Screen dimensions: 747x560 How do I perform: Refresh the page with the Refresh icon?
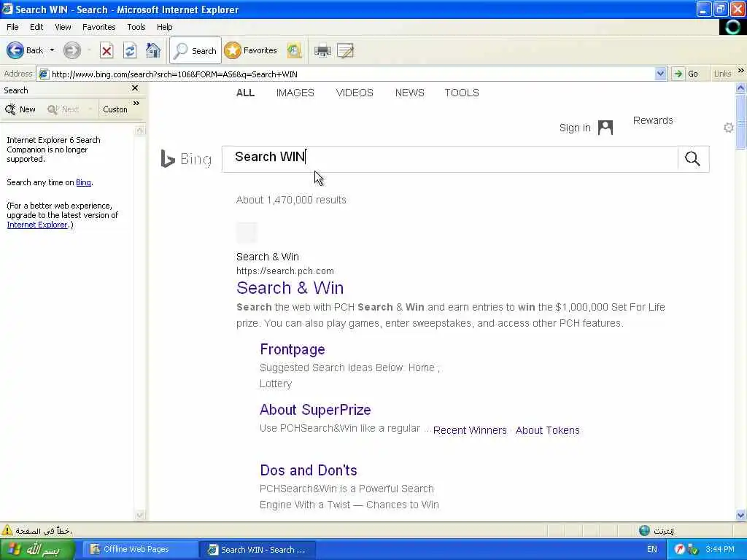[130, 50]
